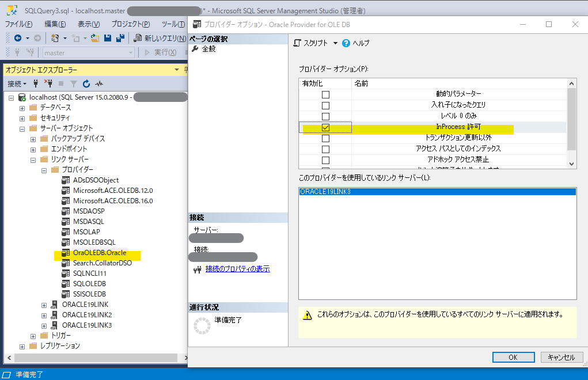Click the Save All toolbar icon

[x=120, y=38]
